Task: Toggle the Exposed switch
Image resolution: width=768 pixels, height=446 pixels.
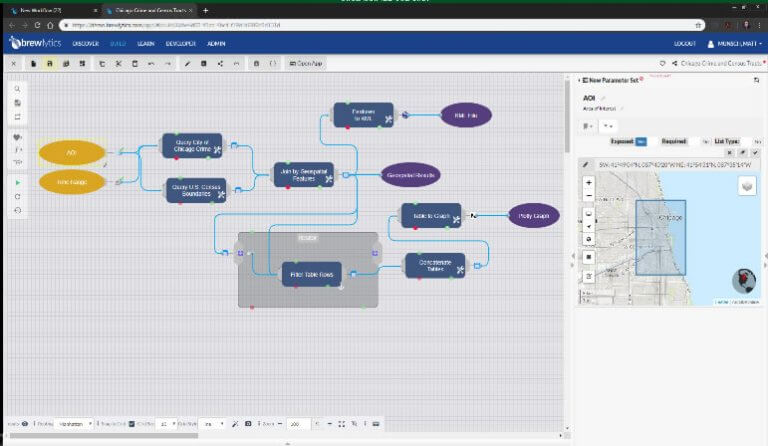Action: tap(641, 142)
